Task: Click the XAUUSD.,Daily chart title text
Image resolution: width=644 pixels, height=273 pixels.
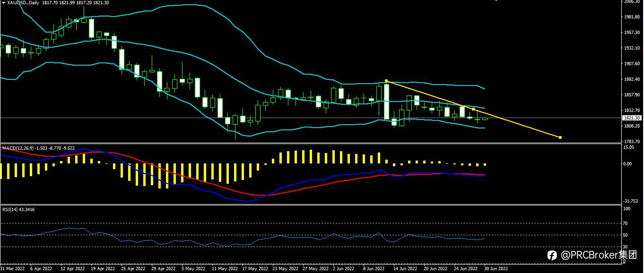Action: [x=23, y=3]
